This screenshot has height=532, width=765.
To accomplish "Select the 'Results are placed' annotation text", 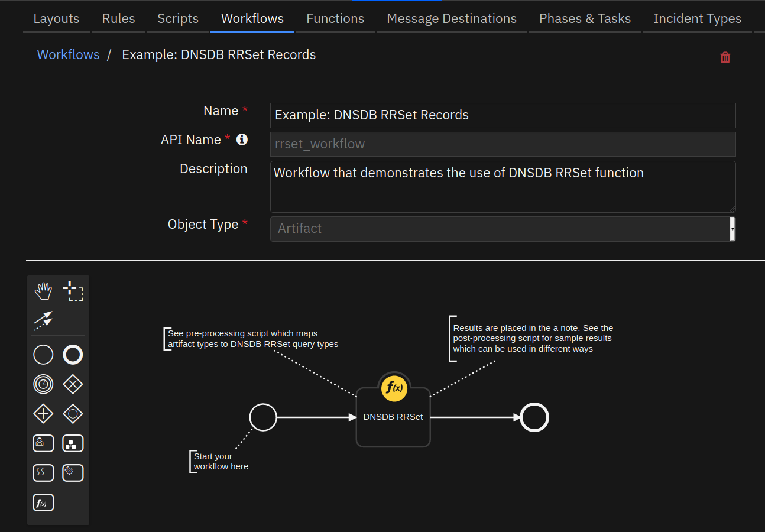I will click(x=533, y=338).
